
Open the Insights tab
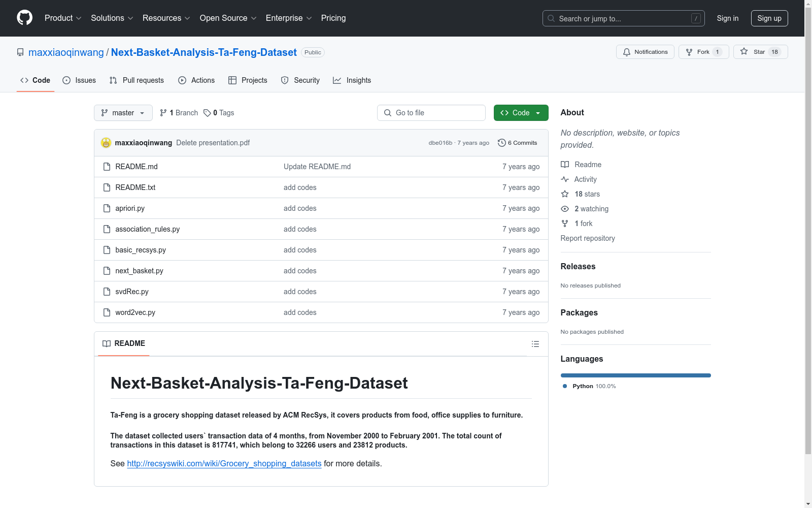tap(352, 80)
